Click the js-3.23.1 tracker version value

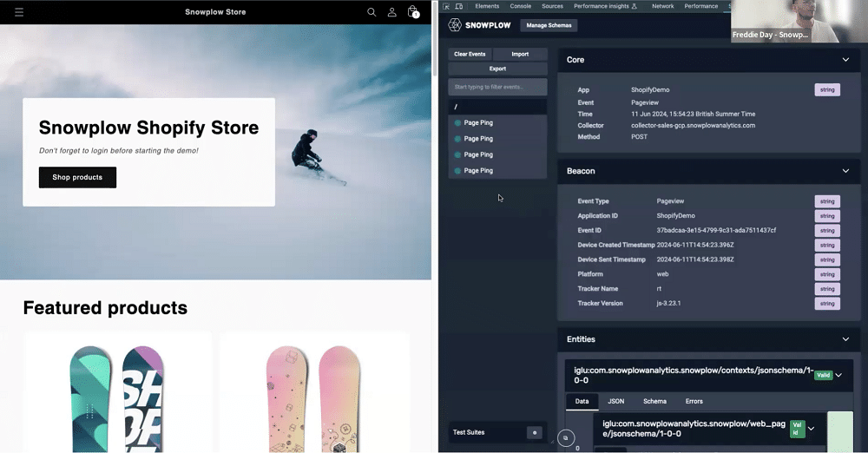coord(668,304)
